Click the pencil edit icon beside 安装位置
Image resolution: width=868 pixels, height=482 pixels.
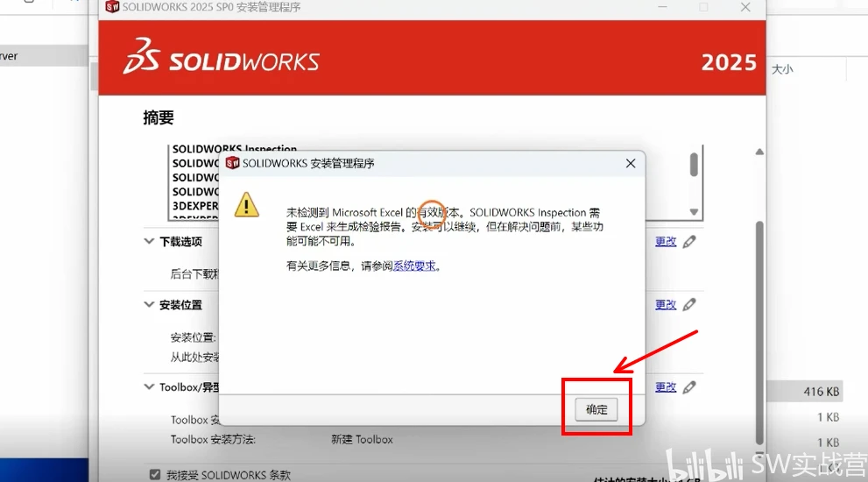689,305
